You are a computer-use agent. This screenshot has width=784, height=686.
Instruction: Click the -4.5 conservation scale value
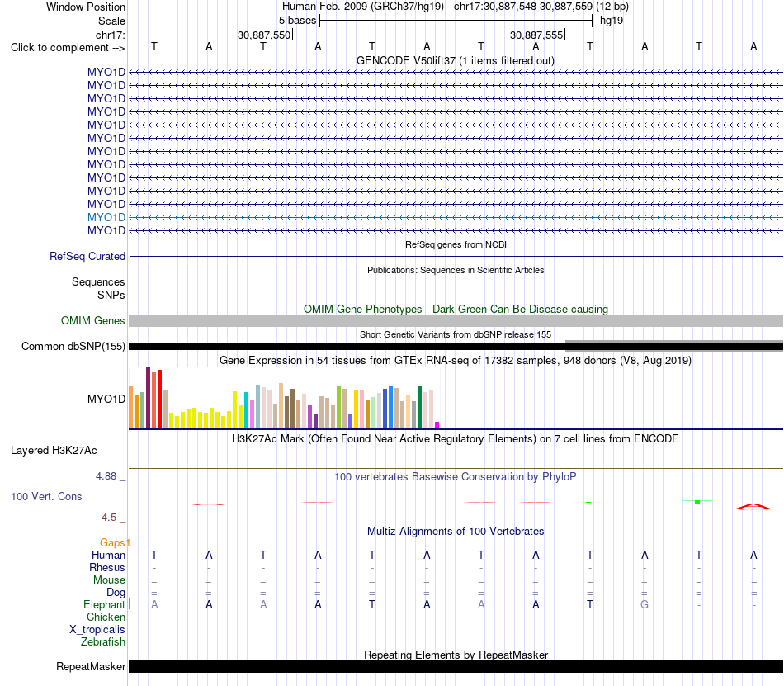(x=107, y=518)
